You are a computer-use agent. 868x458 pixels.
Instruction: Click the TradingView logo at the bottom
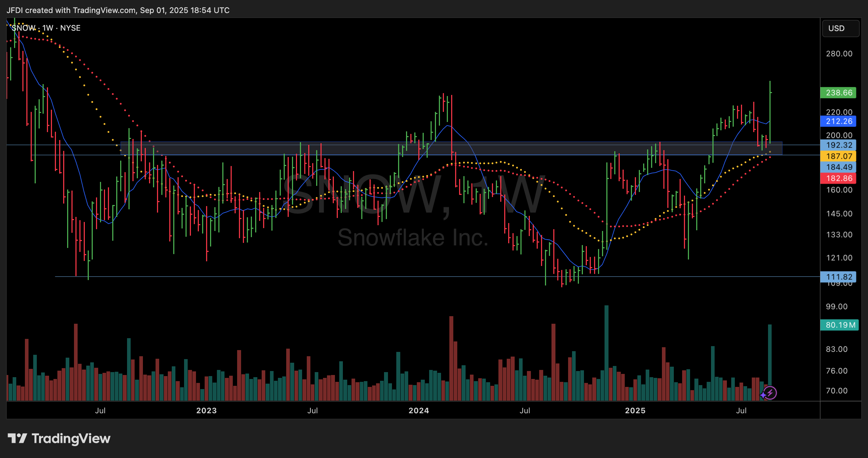59,439
